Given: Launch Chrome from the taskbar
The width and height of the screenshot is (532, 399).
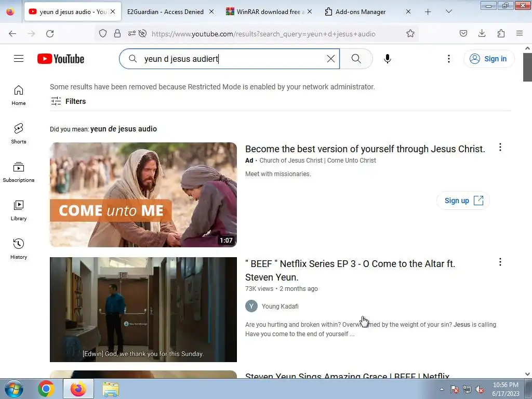Looking at the screenshot, I should tap(46, 389).
